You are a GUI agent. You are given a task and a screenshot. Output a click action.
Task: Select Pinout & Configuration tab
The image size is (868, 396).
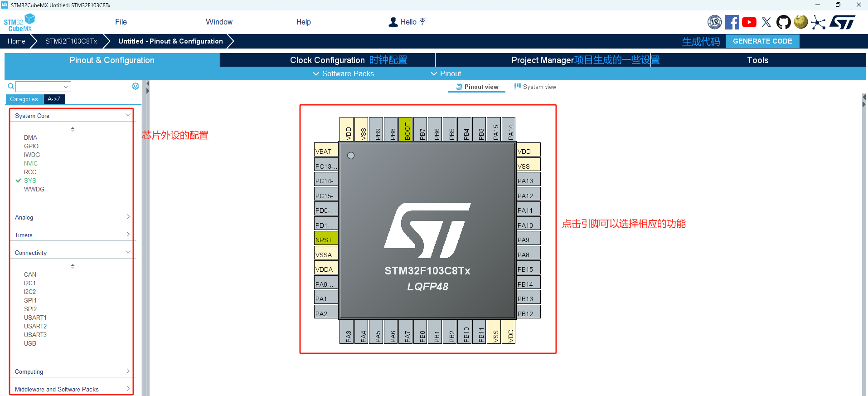tap(112, 60)
